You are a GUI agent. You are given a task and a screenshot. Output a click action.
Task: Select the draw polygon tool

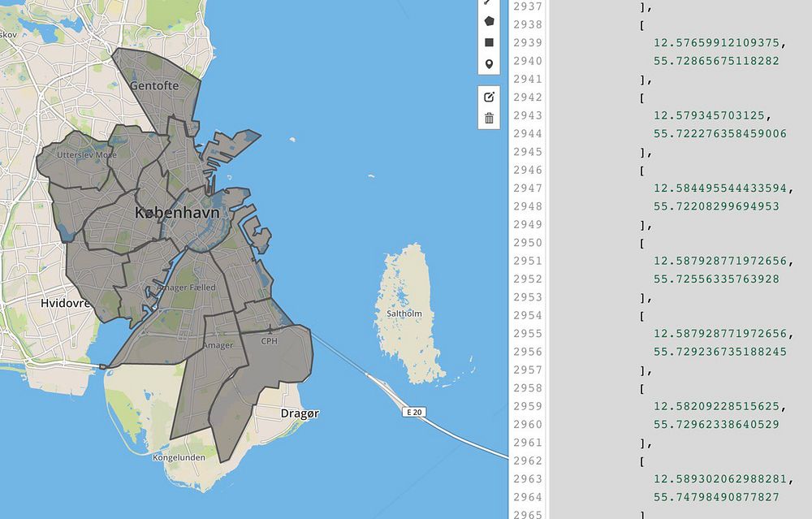489,21
